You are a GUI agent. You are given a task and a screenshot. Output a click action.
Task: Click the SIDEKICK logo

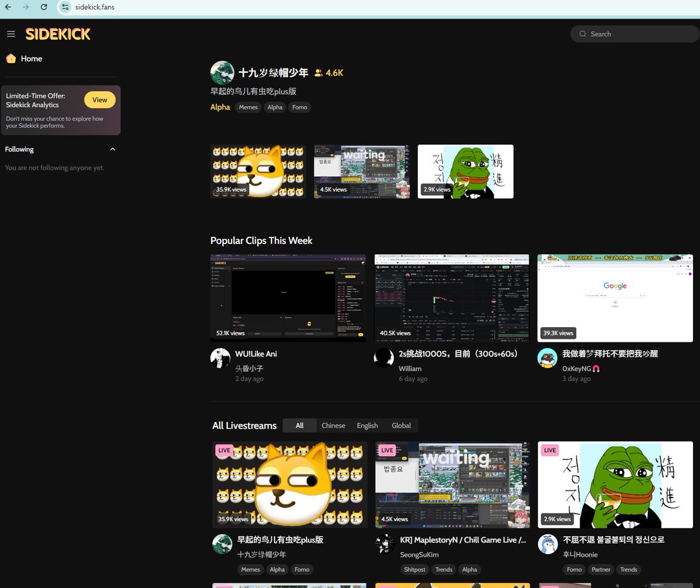pyautogui.click(x=58, y=34)
